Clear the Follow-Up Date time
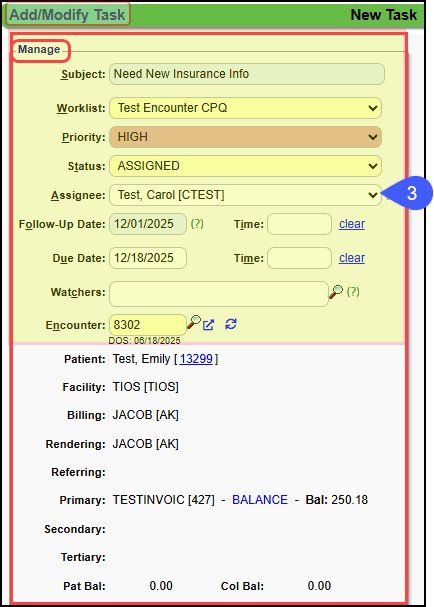The image size is (434, 607). [352, 224]
